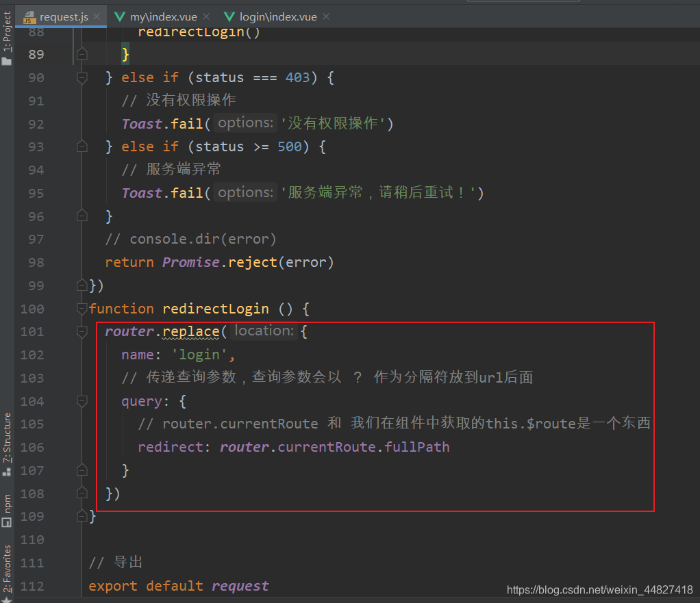Click the Vue icon on my\index.vue tab
Screen dimensions: 700x603
tap(120, 17)
